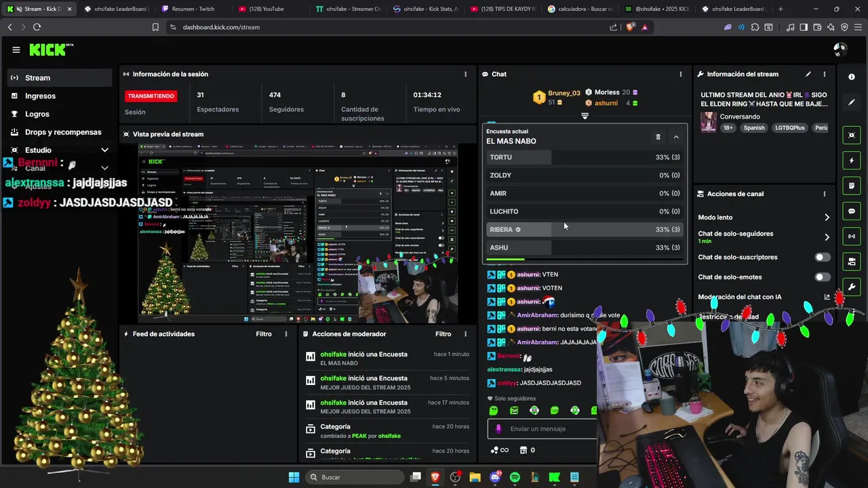
Task: Select ZOLDY poll option
Action: point(585,176)
